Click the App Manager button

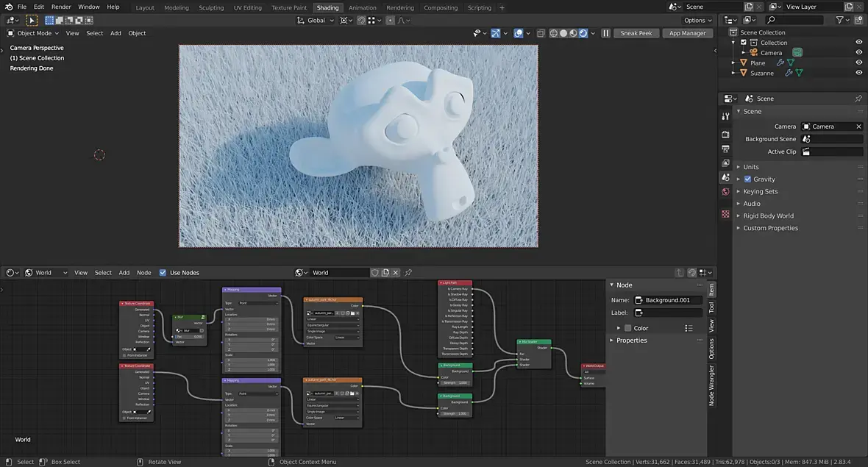(x=688, y=33)
